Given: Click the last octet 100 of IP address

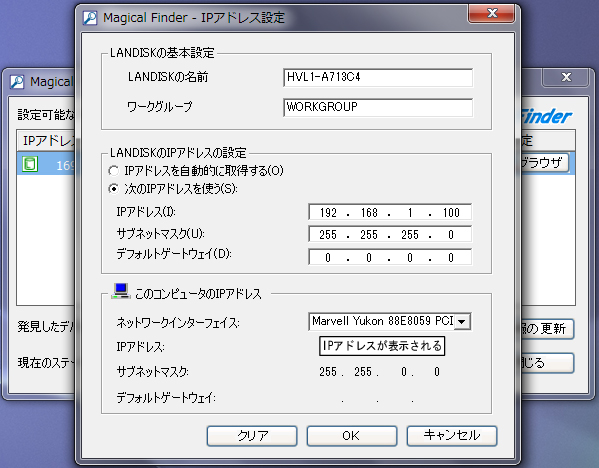Looking at the screenshot, I should pyautogui.click(x=451, y=212).
